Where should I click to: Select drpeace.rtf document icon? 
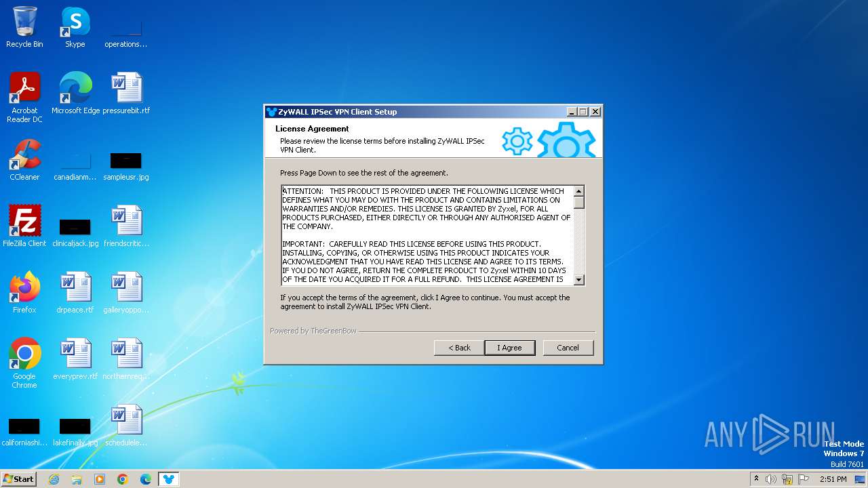point(75,293)
